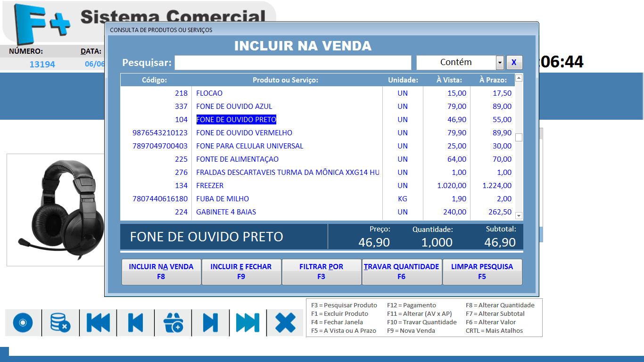The height and width of the screenshot is (362, 644).
Task: Click the add-to-basket icon in the toolbar
Action: [x=173, y=322]
